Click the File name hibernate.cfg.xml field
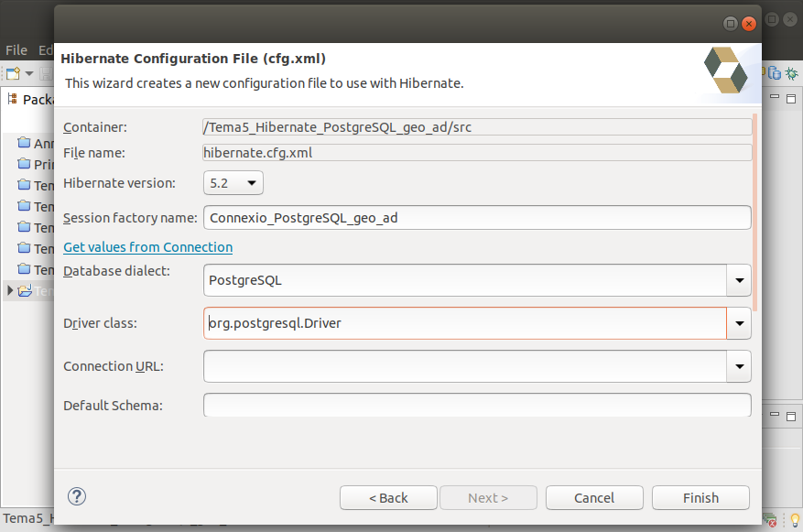 477,153
